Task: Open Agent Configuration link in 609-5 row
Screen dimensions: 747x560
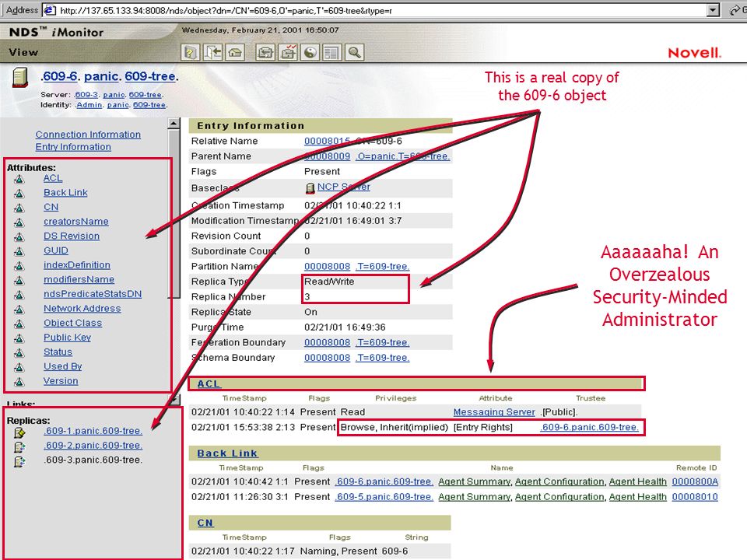Action: point(559,497)
